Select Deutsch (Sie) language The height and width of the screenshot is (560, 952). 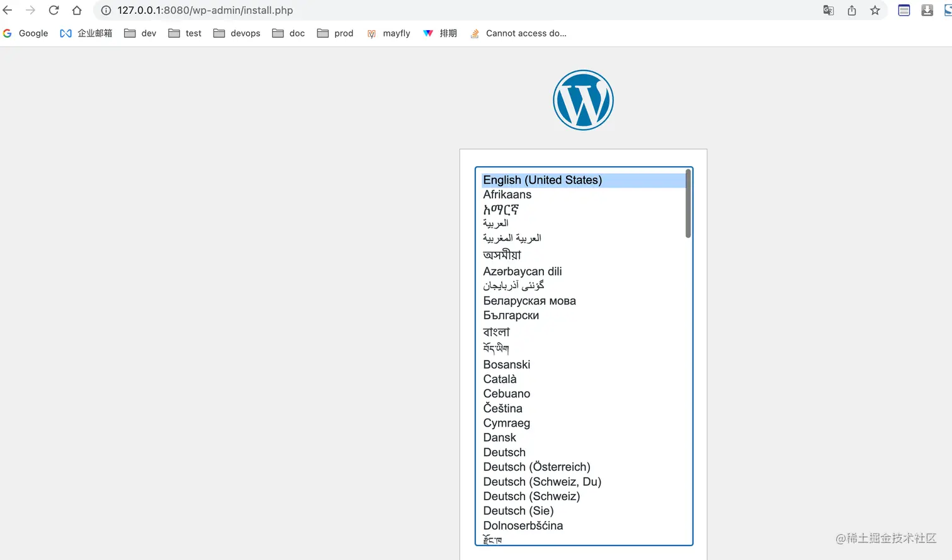coord(583,511)
